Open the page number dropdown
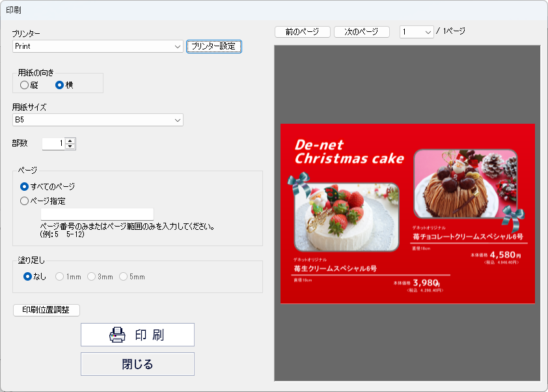 coord(428,32)
